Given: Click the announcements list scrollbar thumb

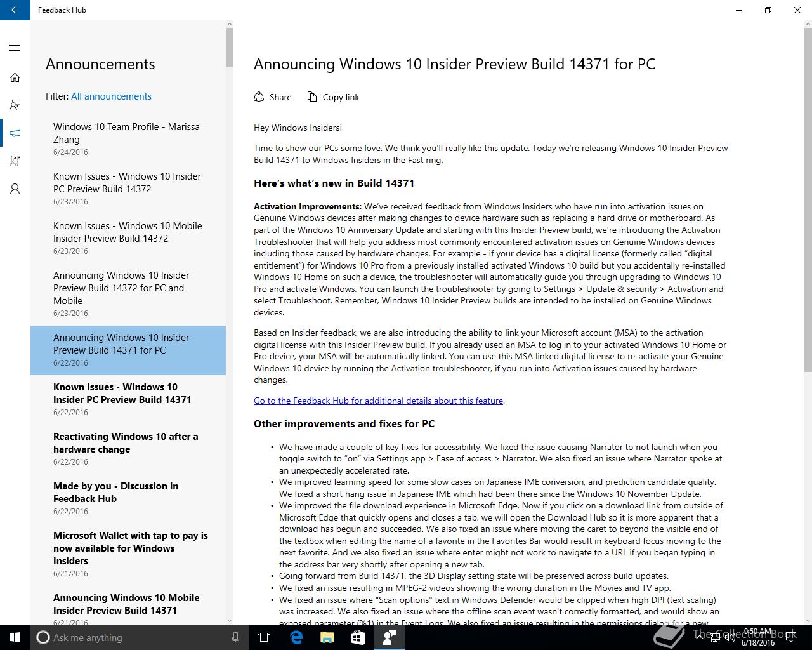Looking at the screenshot, I should coord(230,47).
